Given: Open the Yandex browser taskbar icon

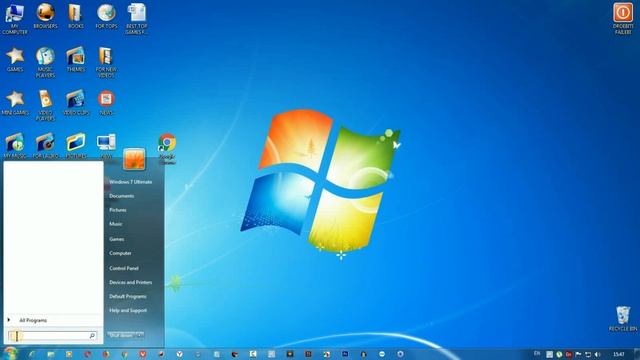Looking at the screenshot, I should click(179, 354).
